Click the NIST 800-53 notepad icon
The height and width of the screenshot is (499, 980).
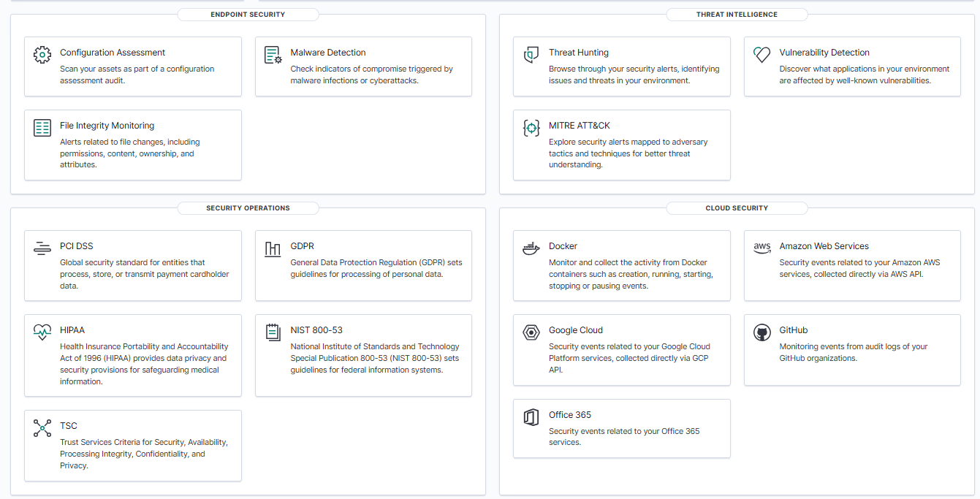273,332
